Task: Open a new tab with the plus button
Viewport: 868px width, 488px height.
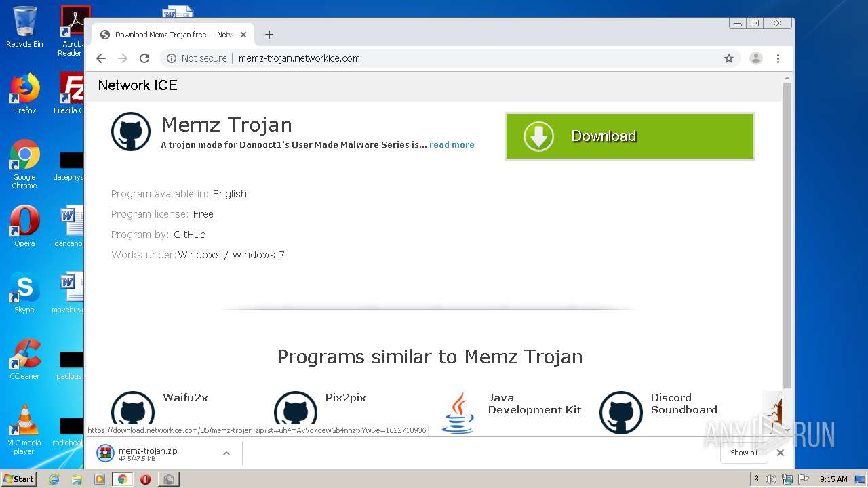Action: (x=269, y=35)
